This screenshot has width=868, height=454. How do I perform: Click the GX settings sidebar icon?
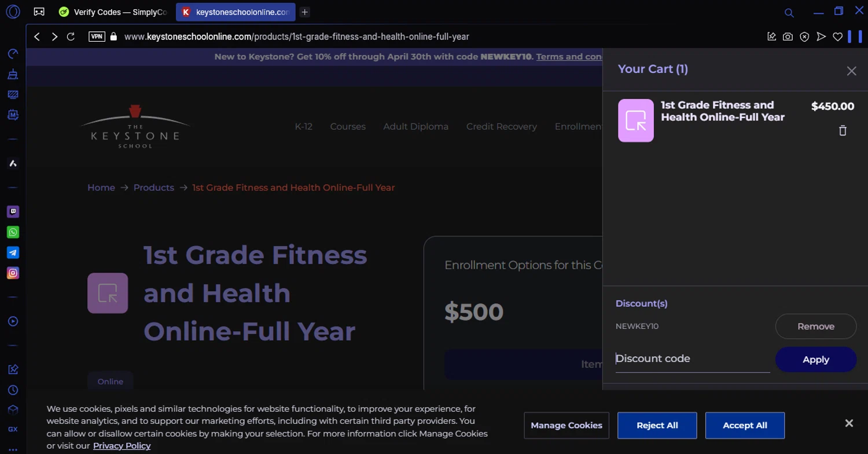[x=13, y=429]
